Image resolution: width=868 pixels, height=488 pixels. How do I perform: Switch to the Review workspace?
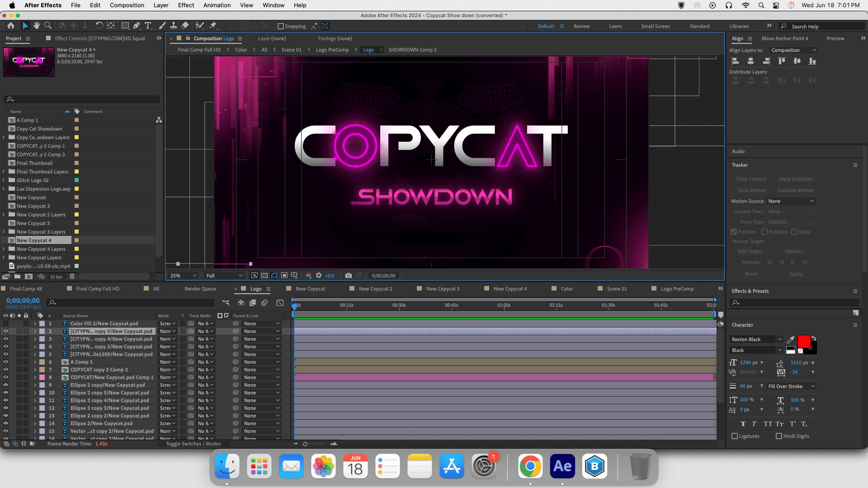click(x=581, y=26)
